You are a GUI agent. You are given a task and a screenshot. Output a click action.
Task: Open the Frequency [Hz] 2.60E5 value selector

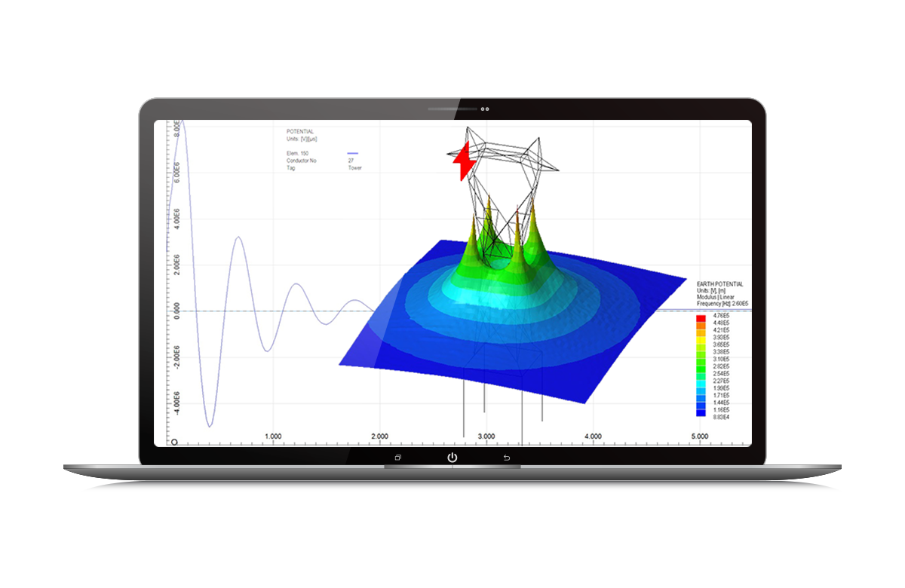click(x=722, y=304)
